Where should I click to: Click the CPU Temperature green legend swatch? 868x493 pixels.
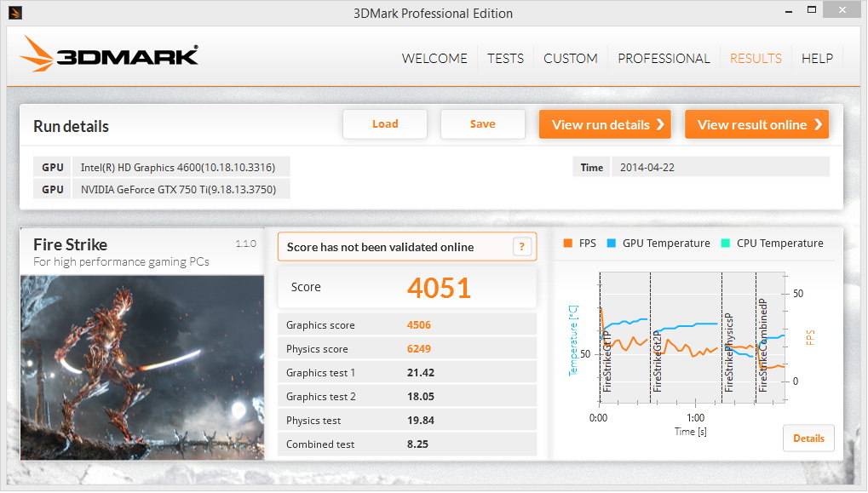725,244
